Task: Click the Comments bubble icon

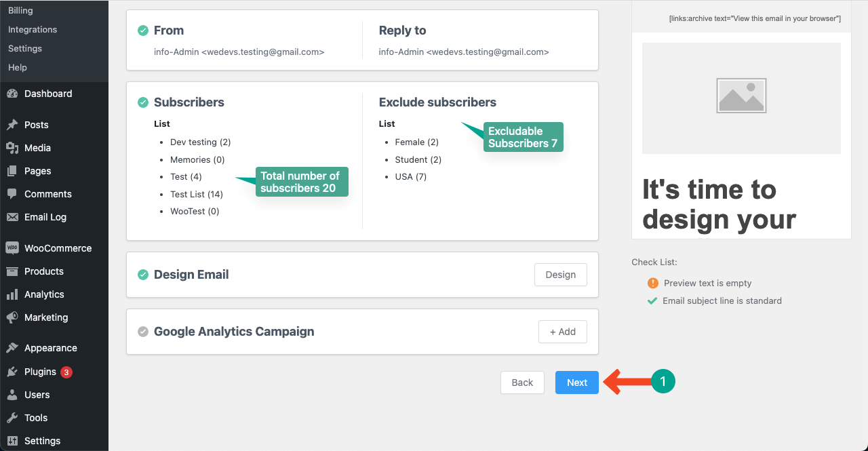Action: coord(12,194)
